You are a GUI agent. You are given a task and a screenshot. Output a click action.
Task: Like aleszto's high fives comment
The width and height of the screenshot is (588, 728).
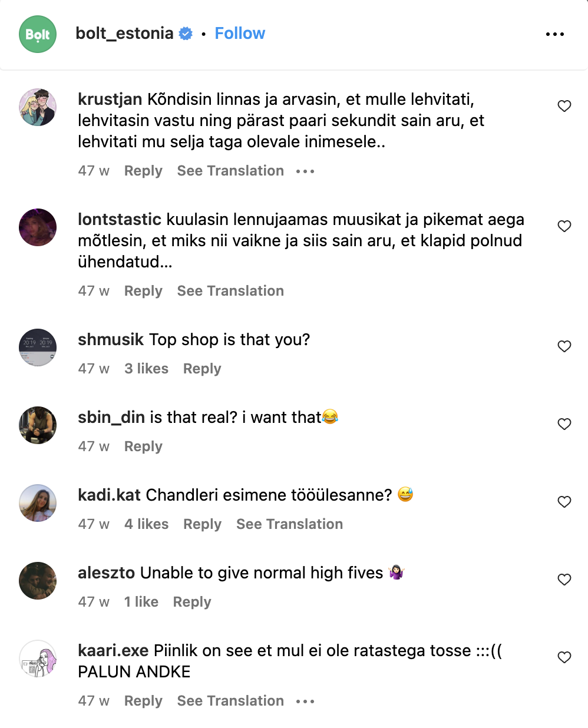point(564,580)
